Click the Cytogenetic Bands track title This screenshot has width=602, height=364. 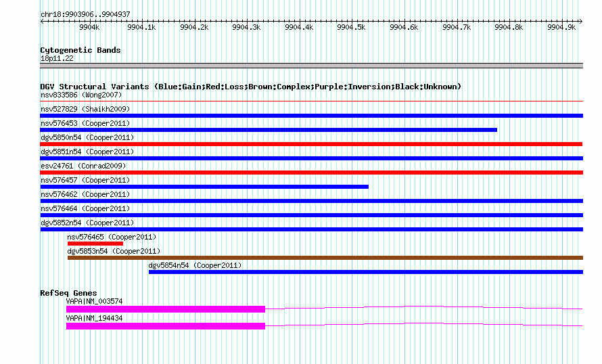tap(80, 50)
